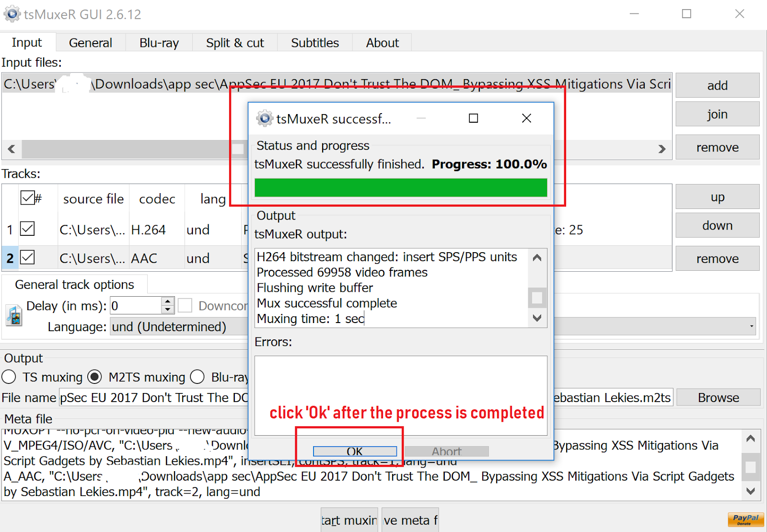Screen dimensions: 767x532
Task: Click the remove button below down
Action: tap(718, 258)
